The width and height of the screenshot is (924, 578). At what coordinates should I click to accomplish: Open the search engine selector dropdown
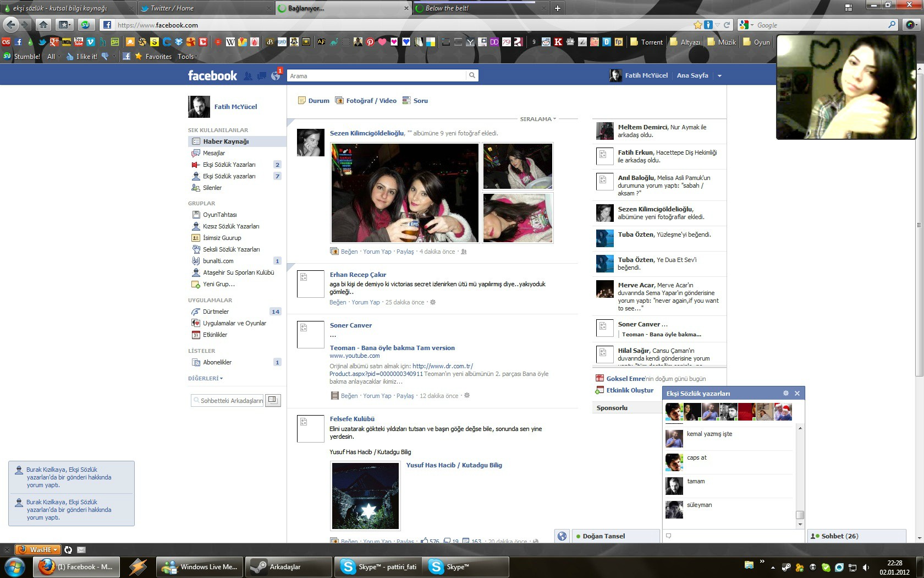(746, 25)
